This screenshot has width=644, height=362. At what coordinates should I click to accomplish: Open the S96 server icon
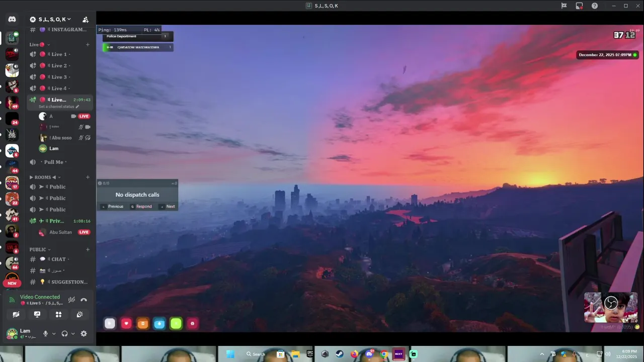(x=12, y=135)
